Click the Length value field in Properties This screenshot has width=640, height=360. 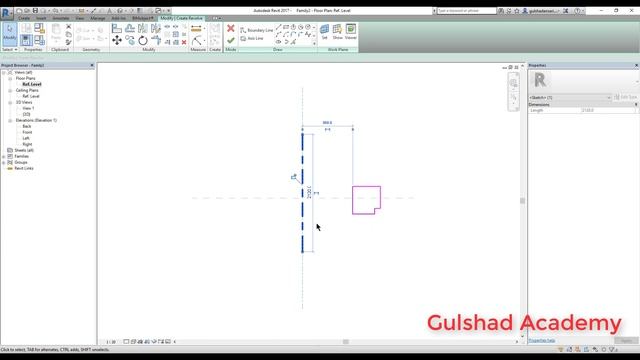[x=607, y=110]
